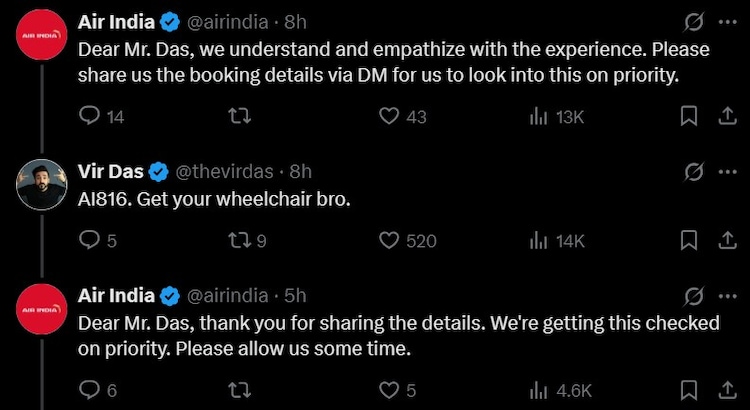Viewport: 750px width, 410px height.
Task: Bookmark Air India's first reply
Action: pyautogui.click(x=689, y=117)
